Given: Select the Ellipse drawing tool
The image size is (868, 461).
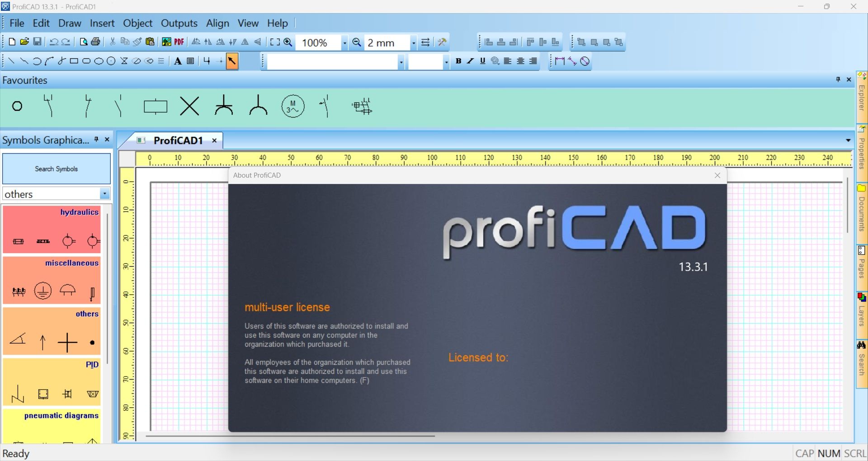Looking at the screenshot, I should 99,61.
